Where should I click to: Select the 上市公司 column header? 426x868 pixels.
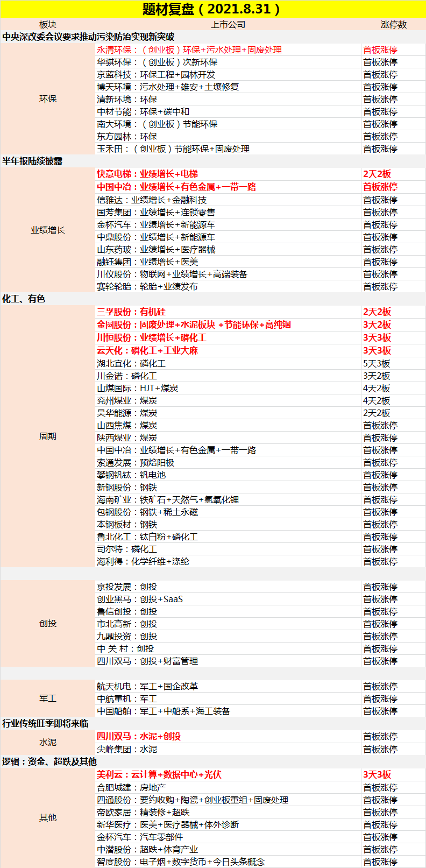click(228, 25)
